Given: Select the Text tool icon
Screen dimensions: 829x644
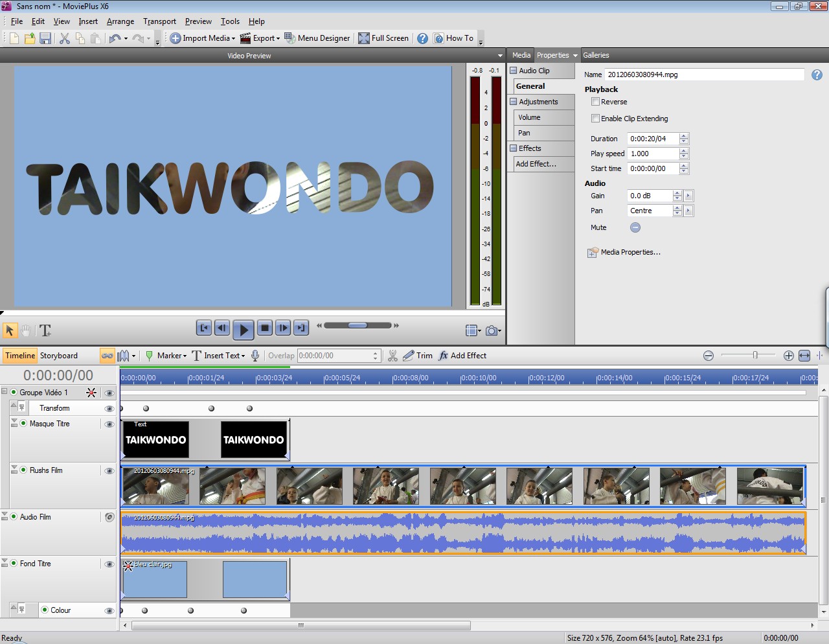Looking at the screenshot, I should coord(45,330).
